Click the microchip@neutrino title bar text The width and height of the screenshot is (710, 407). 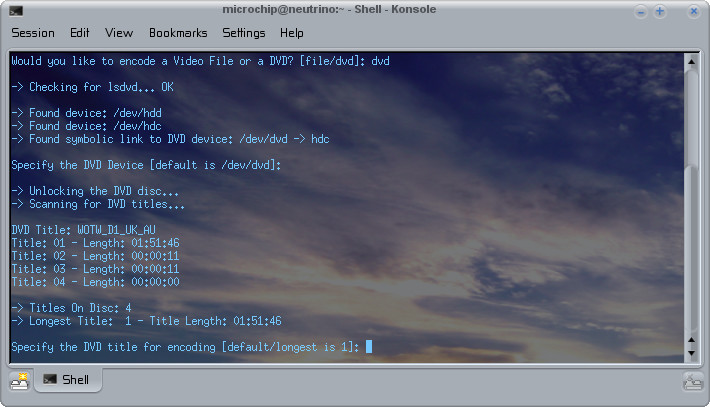click(x=329, y=10)
